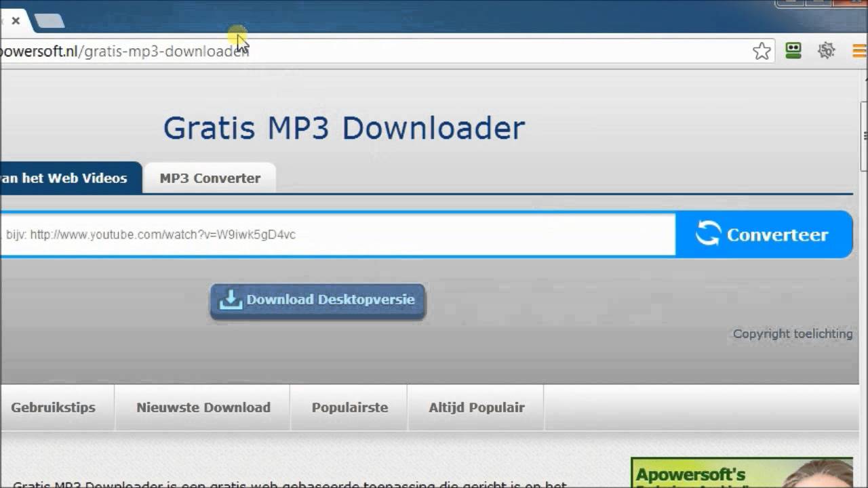Select the Populairste tab

click(350, 407)
